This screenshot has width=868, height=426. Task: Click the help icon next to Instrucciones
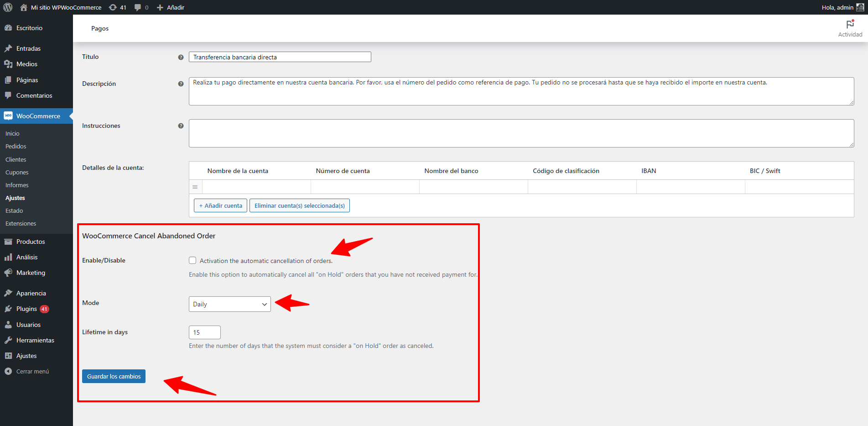tap(181, 126)
